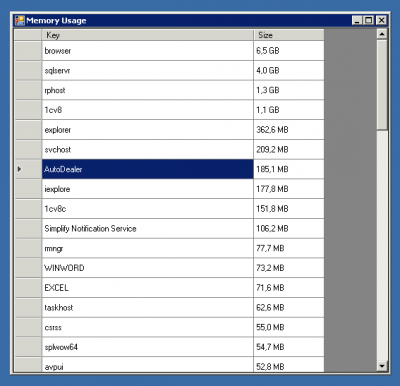Select the sqlservr process cell
This screenshot has height=386, width=400.
(x=148, y=71)
